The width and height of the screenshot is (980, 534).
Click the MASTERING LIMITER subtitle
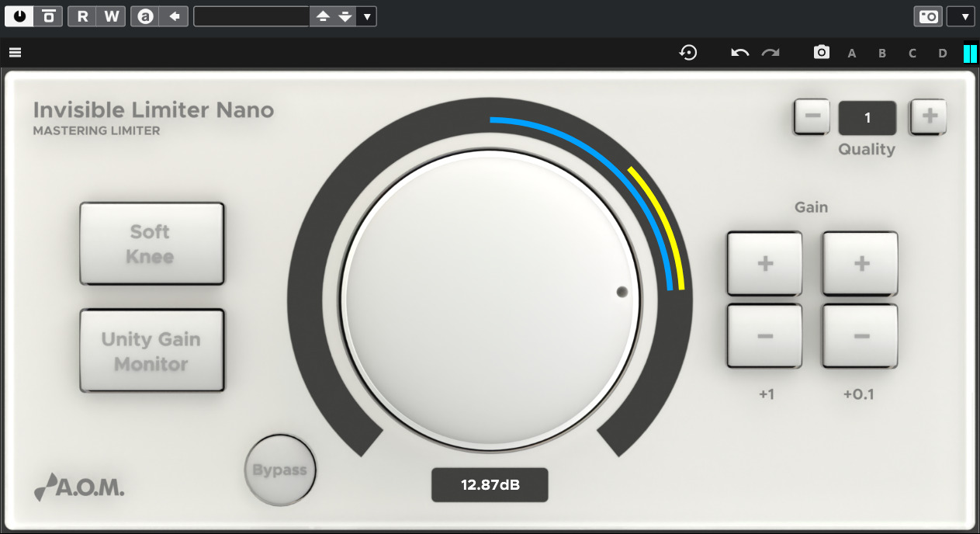pyautogui.click(x=97, y=131)
